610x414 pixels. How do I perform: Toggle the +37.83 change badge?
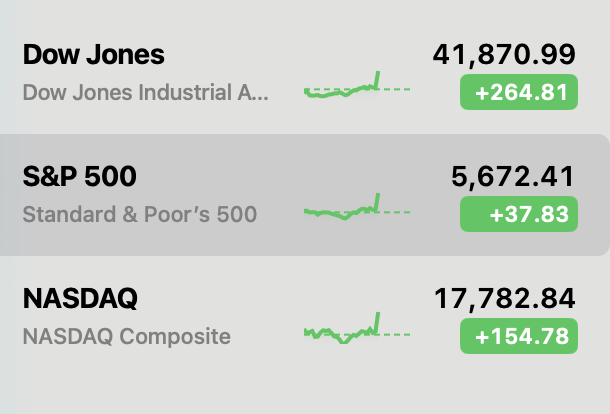click(518, 214)
